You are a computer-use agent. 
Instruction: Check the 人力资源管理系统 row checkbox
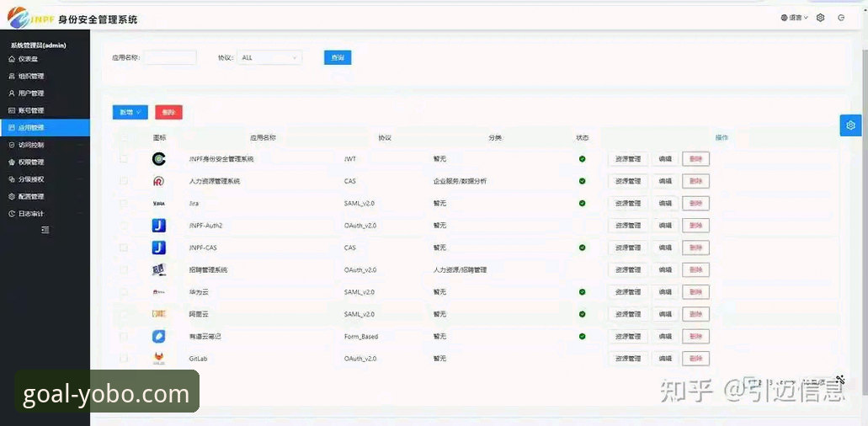[x=124, y=181]
